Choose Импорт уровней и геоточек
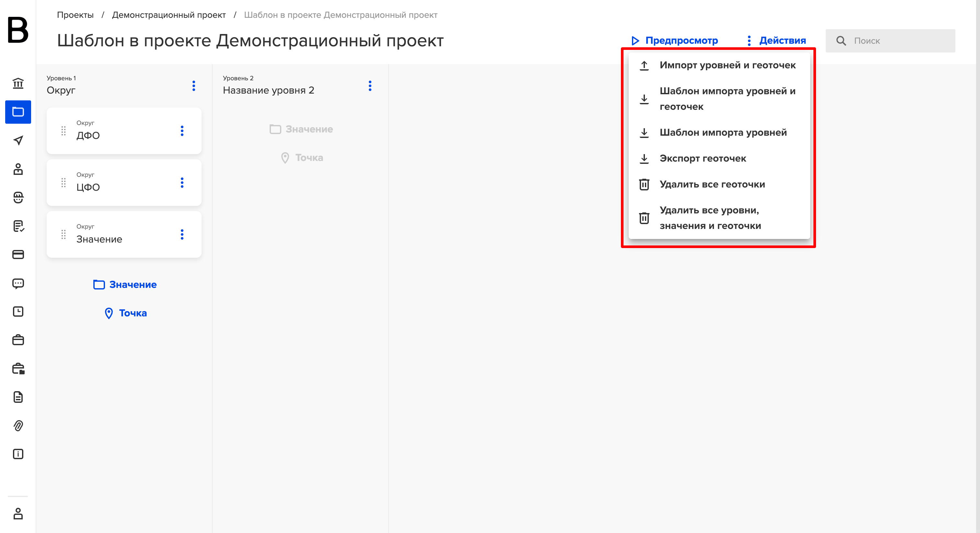This screenshot has height=533, width=980. [x=719, y=65]
